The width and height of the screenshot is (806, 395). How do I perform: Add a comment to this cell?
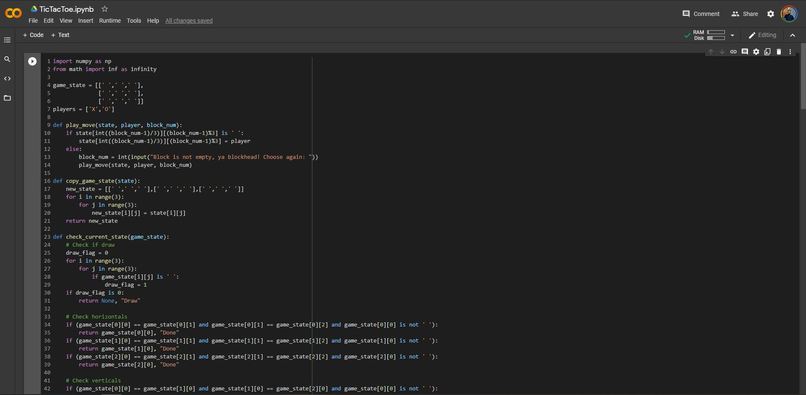pyautogui.click(x=744, y=51)
